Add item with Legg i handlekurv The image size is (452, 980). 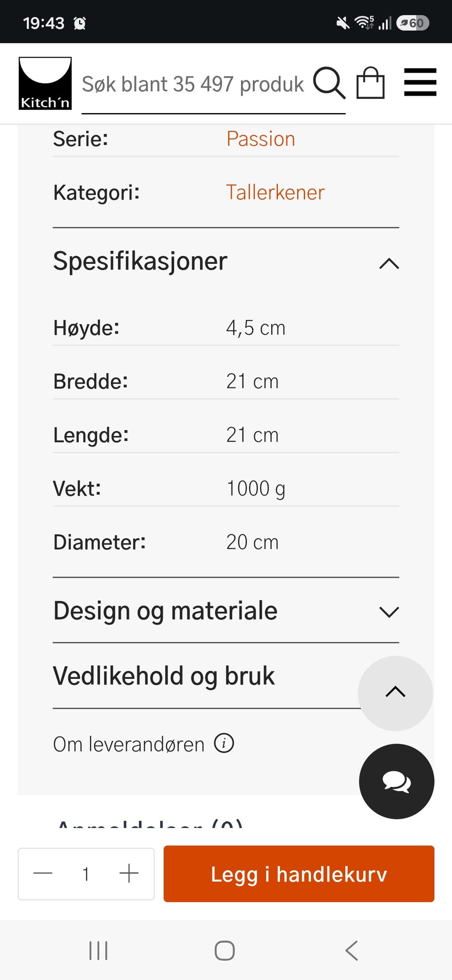pos(299,874)
